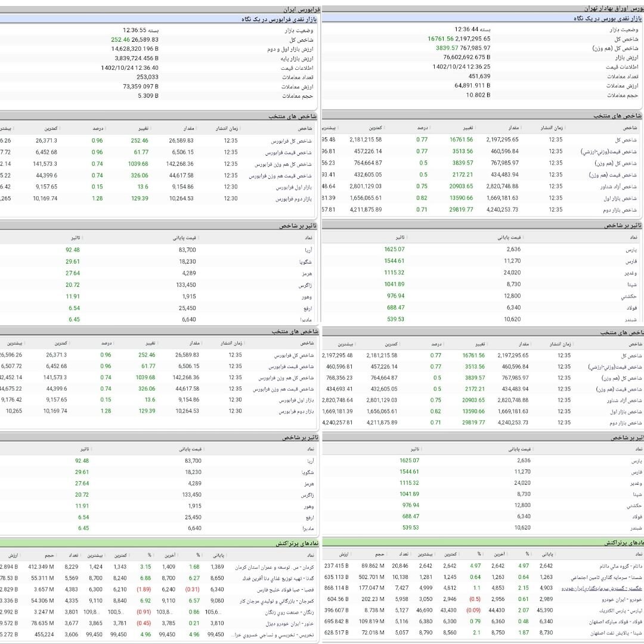Click the بازار نقدی فرابورس در یک نگاه header
Image resolution: width=644 pixels, height=644 pixels.
coord(281,19)
